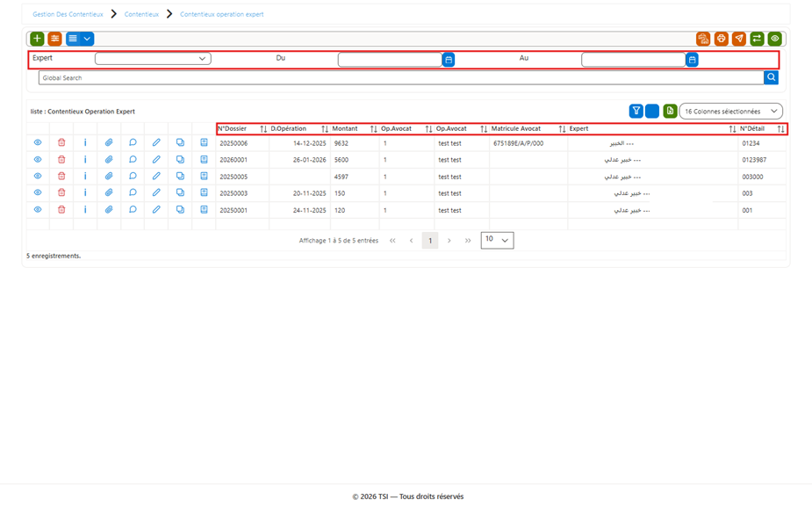This screenshot has width=812, height=507.
Task: Go to last page of results
Action: [468, 241]
